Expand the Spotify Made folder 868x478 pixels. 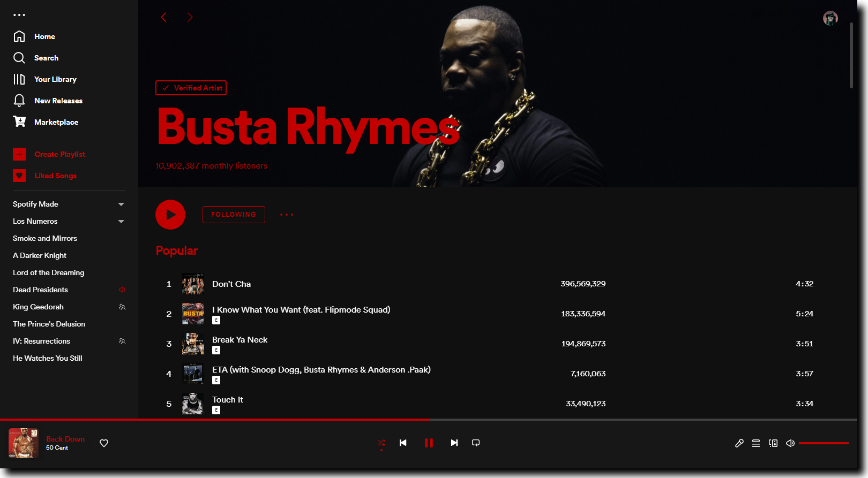[x=121, y=204]
